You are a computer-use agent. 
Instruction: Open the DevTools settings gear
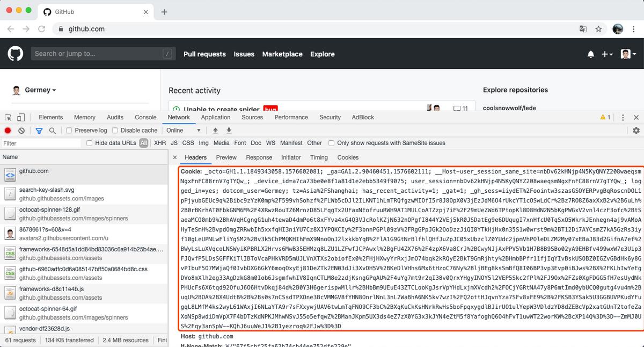636,131
